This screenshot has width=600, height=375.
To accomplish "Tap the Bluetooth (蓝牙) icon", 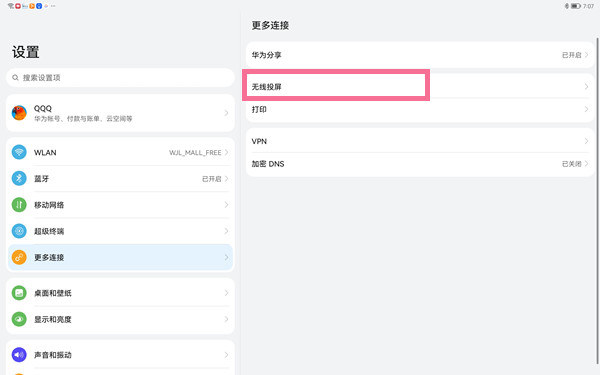I will coord(19,178).
